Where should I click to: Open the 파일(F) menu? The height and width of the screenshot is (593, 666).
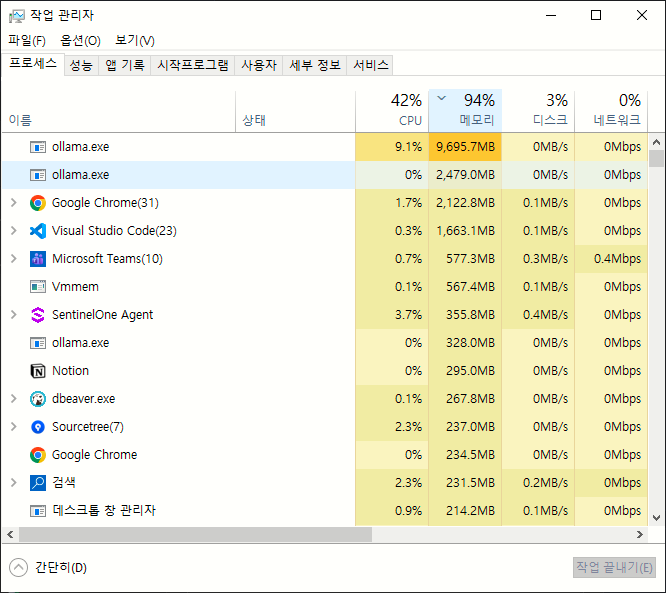pyautogui.click(x=27, y=41)
